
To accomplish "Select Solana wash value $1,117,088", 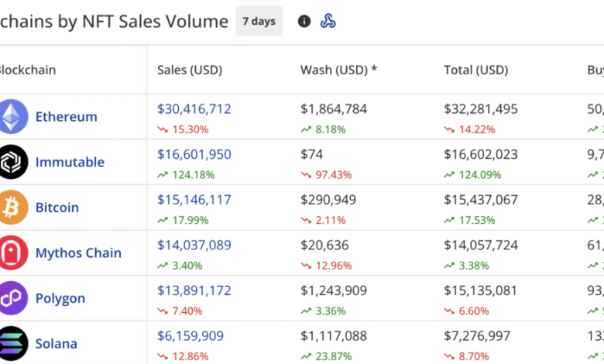I will pos(334,336).
